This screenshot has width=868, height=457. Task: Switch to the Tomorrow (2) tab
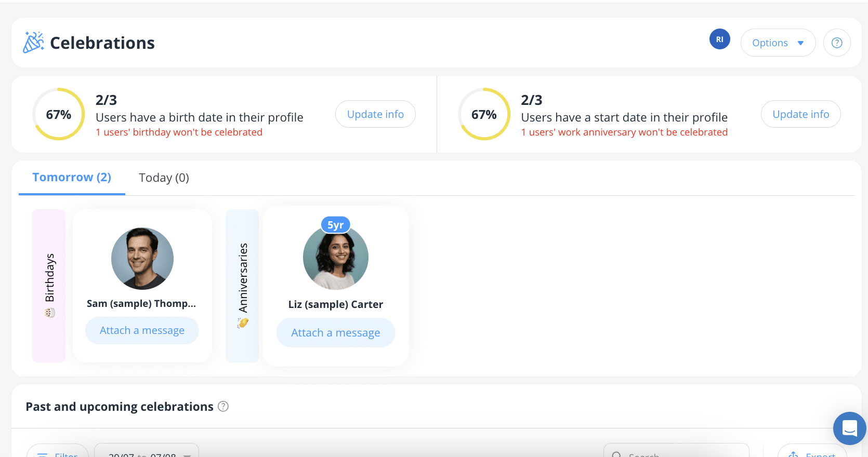(x=72, y=178)
